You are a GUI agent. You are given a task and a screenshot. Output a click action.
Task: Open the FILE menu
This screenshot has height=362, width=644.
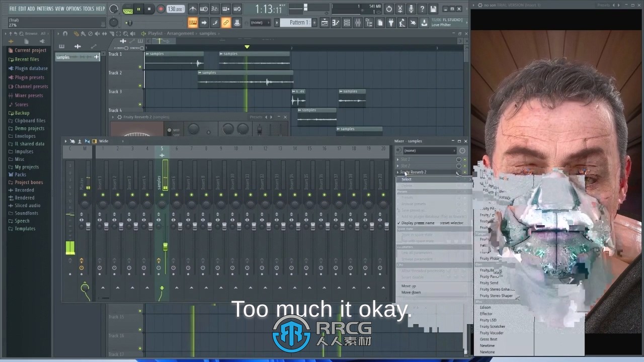pos(13,9)
